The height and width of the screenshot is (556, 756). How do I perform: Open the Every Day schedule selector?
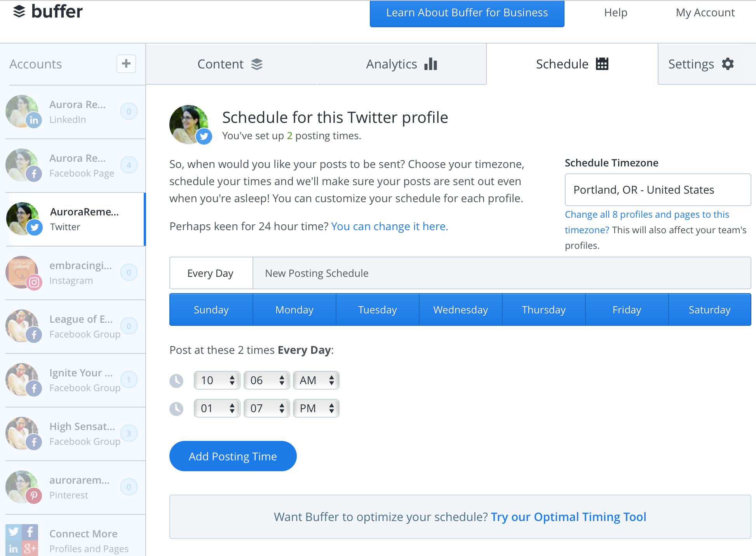[x=211, y=273]
